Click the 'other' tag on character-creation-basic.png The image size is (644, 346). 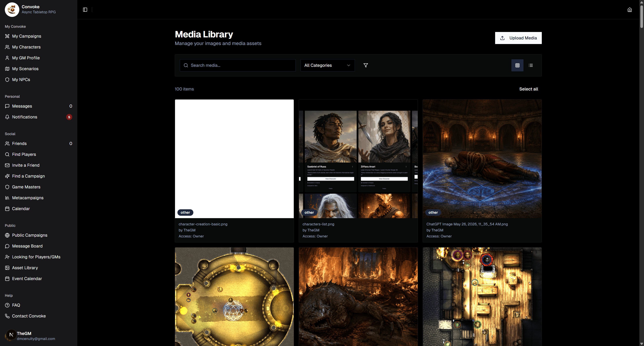[185, 212]
